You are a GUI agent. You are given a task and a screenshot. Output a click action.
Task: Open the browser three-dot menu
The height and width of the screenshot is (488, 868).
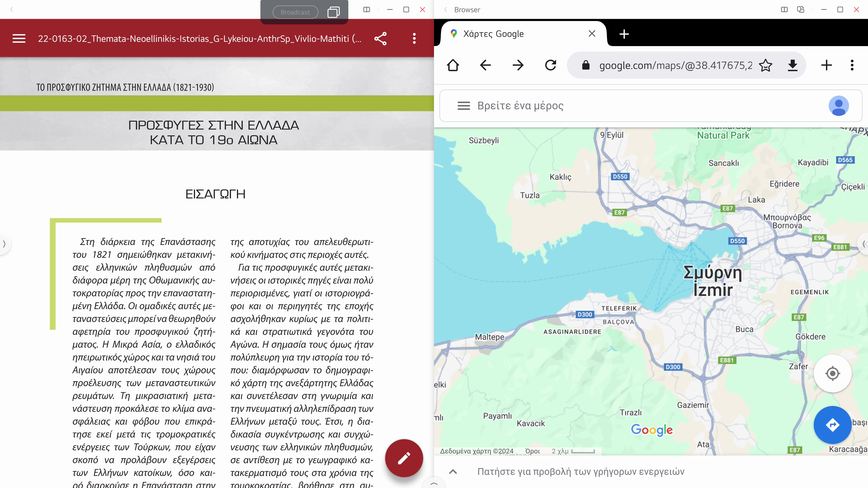click(x=852, y=65)
